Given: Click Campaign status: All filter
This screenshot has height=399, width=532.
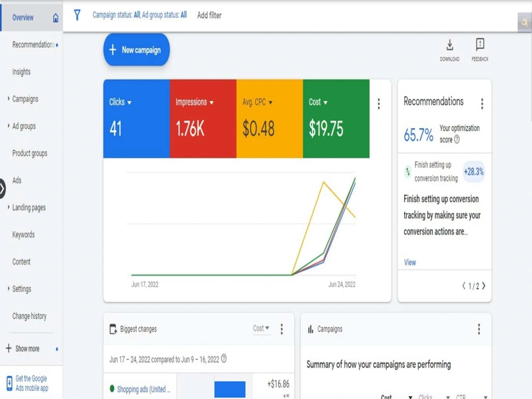Looking at the screenshot, I should [x=117, y=15].
